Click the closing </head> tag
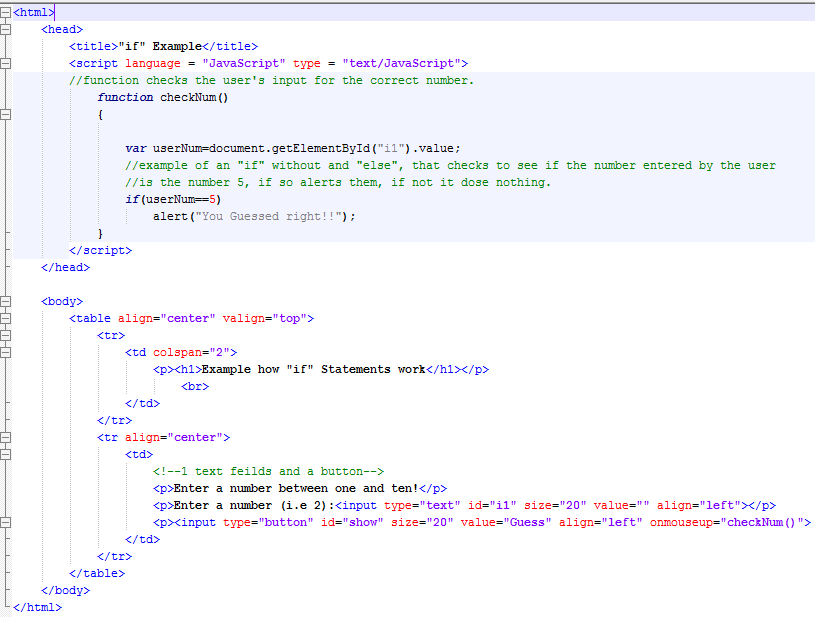Viewport: 815px width, 617px height. click(65, 267)
